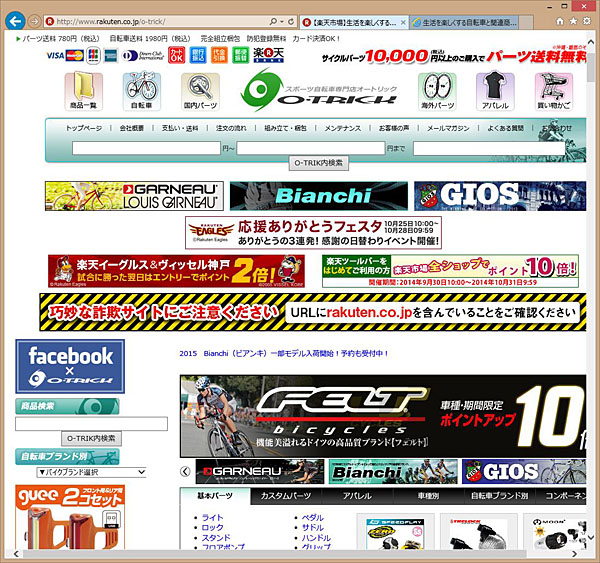Switch to the アパレル category tab
The width and height of the screenshot is (600, 563).
(357, 496)
